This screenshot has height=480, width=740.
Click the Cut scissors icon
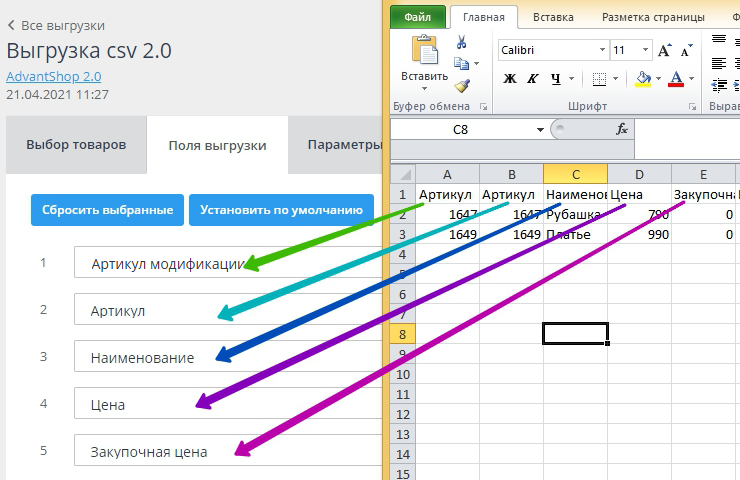[462, 42]
